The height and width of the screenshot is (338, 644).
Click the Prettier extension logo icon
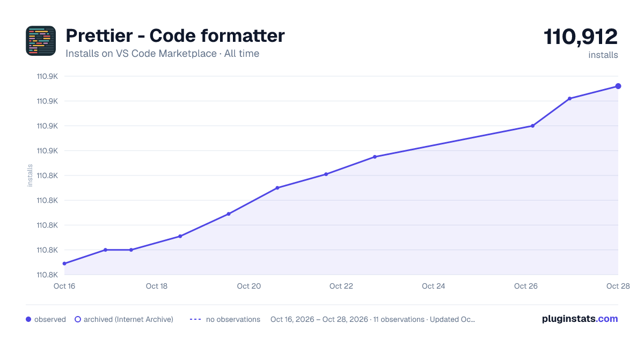point(41,41)
